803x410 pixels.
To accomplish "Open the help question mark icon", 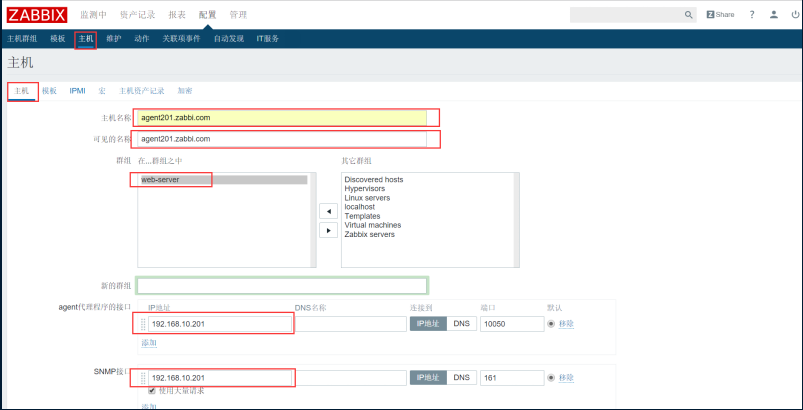I will [752, 15].
